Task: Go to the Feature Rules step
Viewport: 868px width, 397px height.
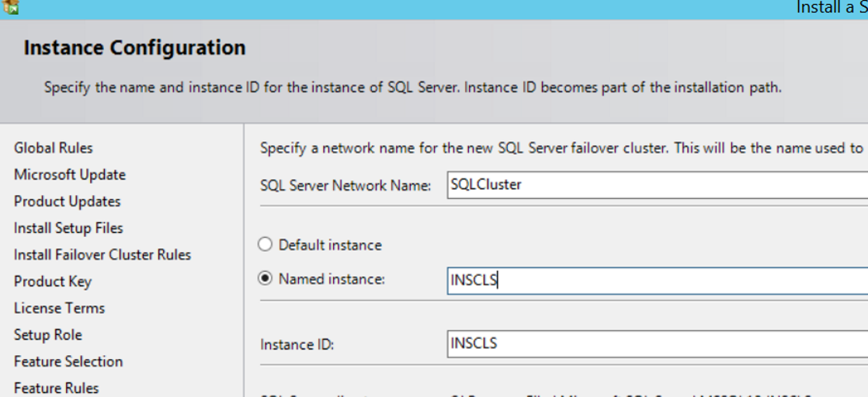Action: point(56,388)
